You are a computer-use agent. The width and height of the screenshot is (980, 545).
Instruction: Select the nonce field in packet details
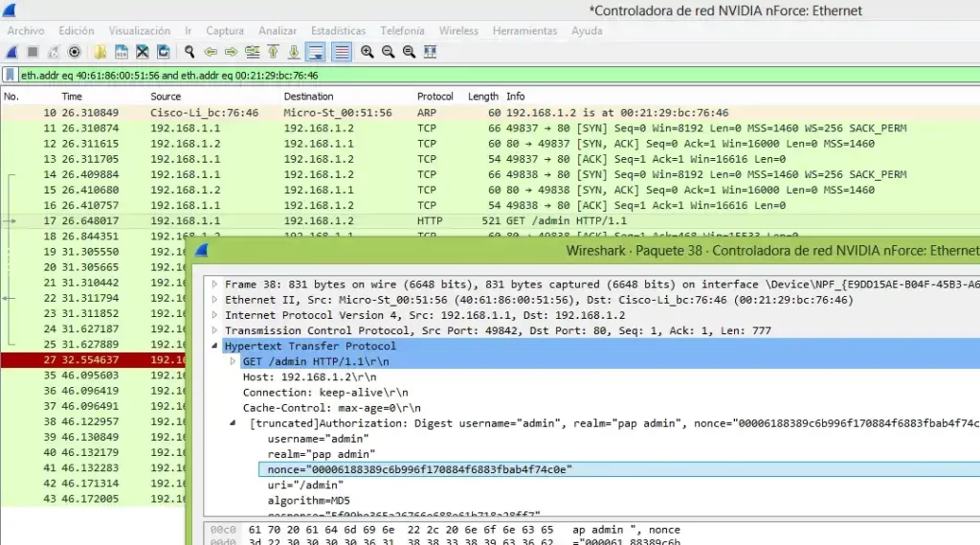(619, 469)
